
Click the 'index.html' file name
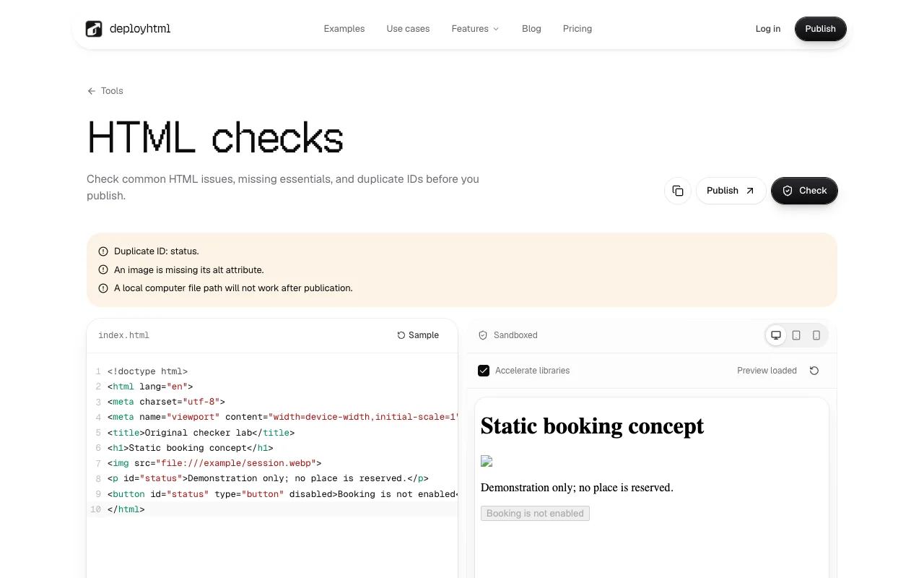click(124, 335)
